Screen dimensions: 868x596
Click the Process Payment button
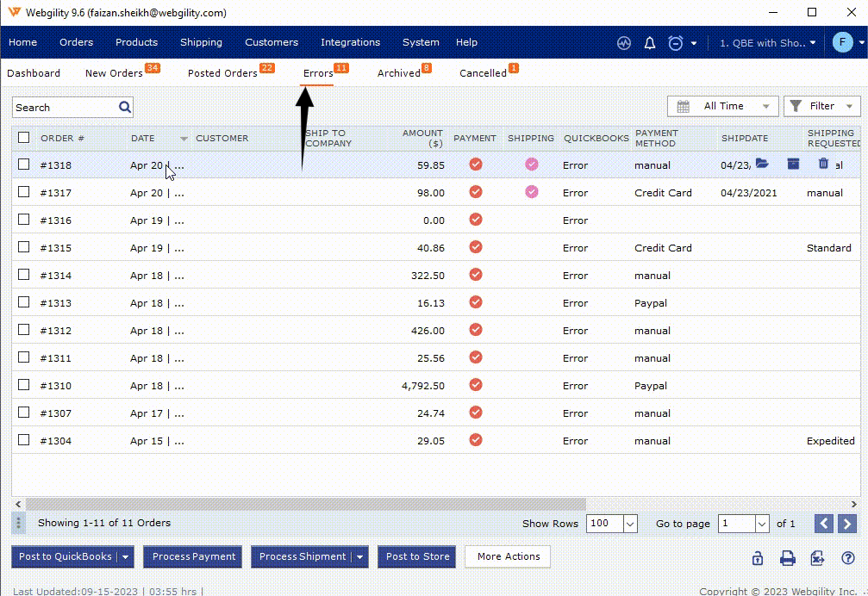[x=194, y=556]
